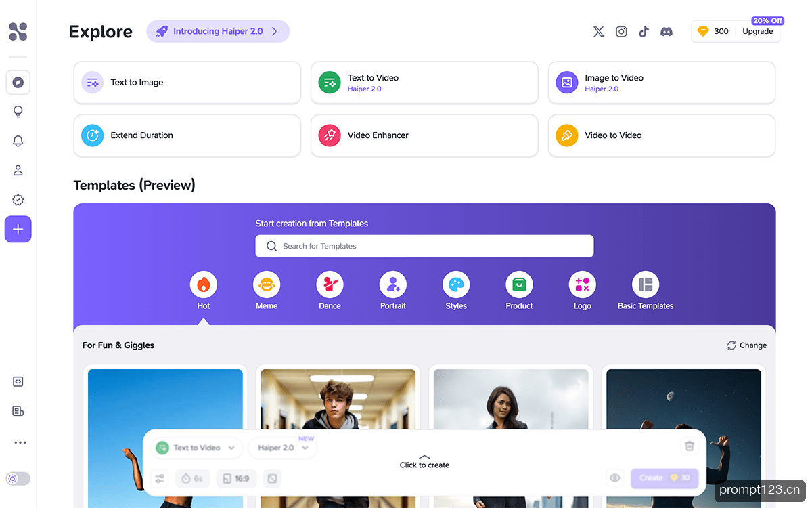812x508 pixels.
Task: Open the lightbulb inspiration icon in sidebar
Action: tap(18, 112)
